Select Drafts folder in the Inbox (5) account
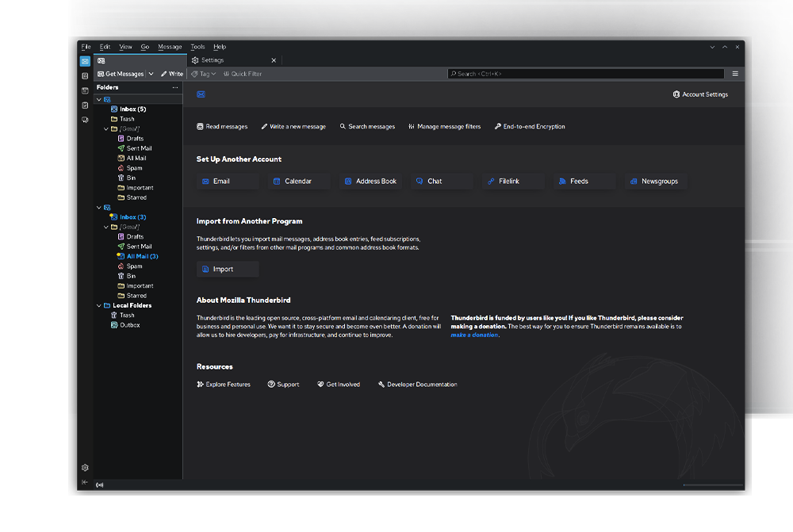Viewport: 793px width, 532px height. [x=139, y=139]
